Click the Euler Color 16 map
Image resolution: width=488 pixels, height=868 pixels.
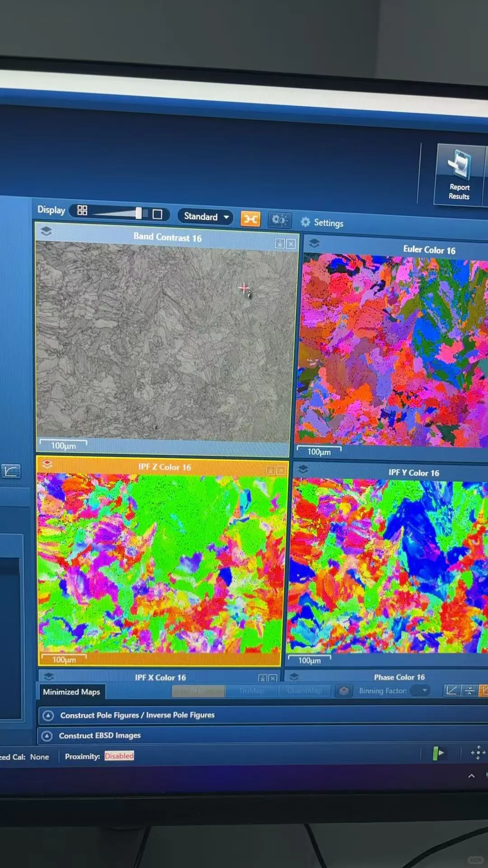(391, 350)
